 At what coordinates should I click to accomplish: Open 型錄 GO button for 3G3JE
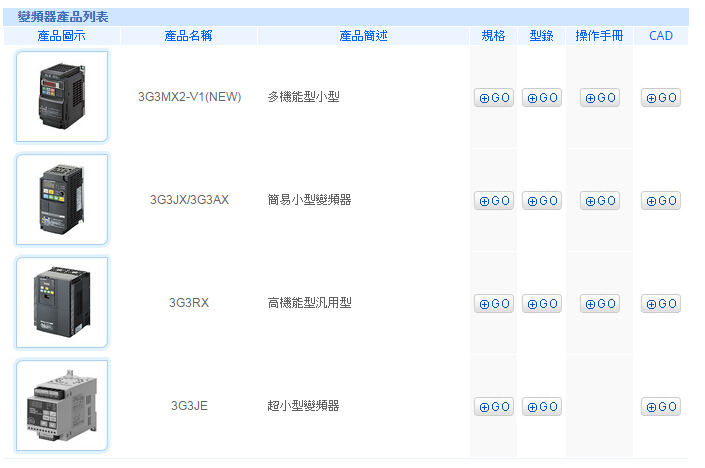click(542, 406)
